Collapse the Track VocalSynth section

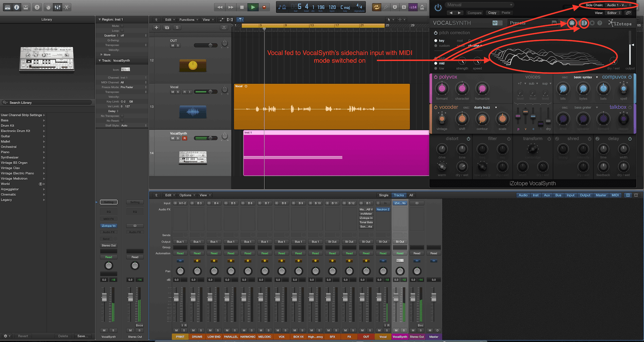pos(99,61)
